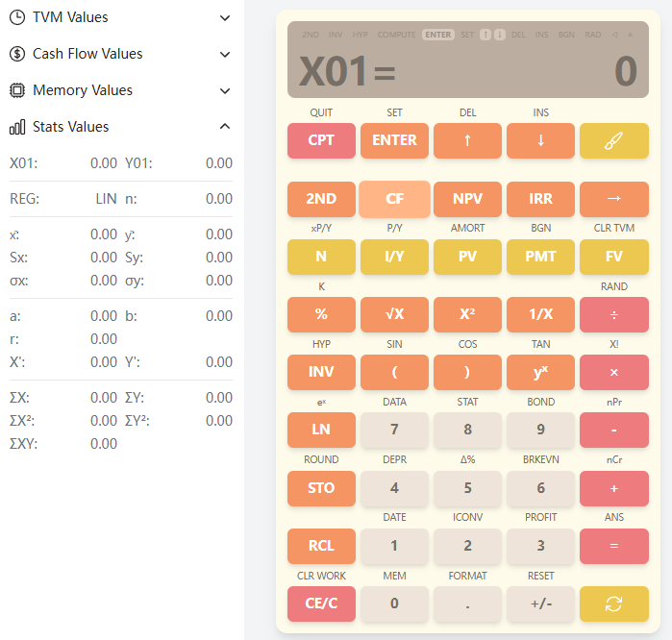The width and height of the screenshot is (672, 640).
Task: Open the Memory Values panel
Action: click(x=120, y=90)
